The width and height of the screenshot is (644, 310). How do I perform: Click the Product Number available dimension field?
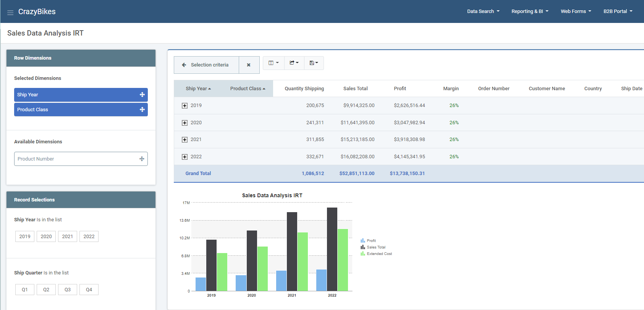click(x=81, y=159)
